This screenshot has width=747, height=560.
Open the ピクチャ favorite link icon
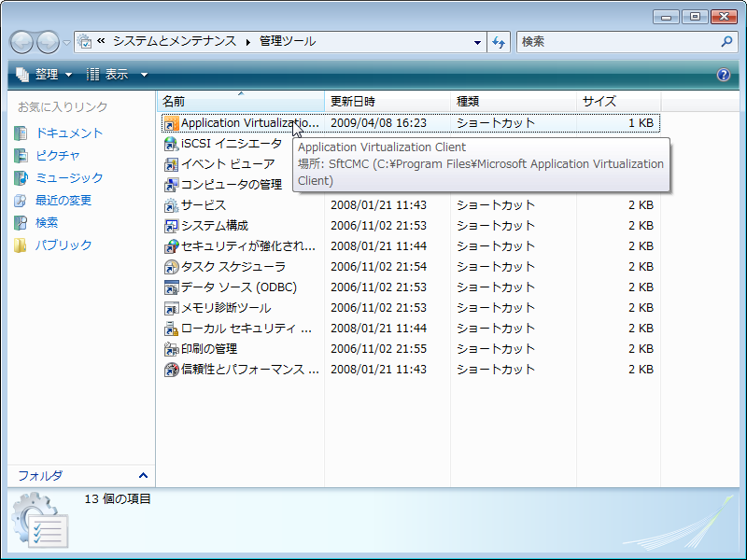click(21, 156)
